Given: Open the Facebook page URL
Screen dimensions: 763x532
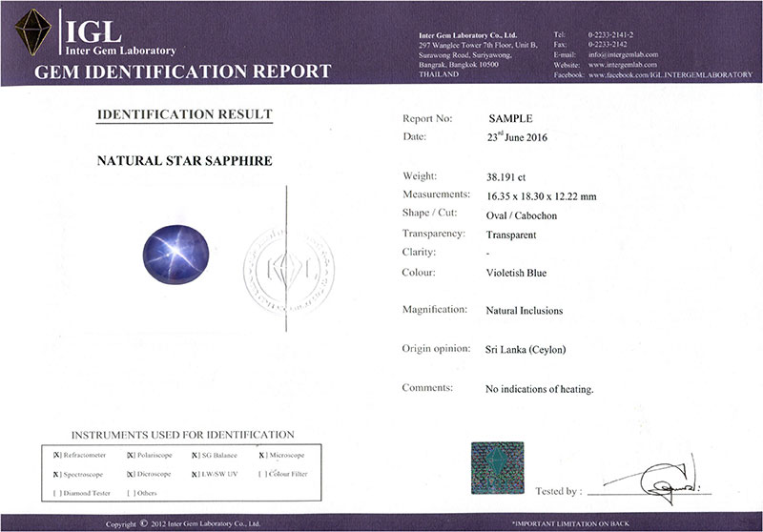Looking at the screenshot, I should pyautogui.click(x=670, y=75).
